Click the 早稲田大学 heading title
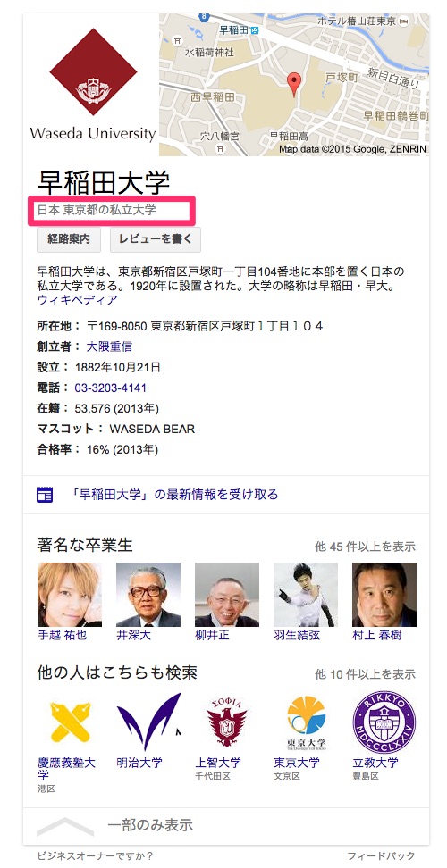 (x=103, y=183)
